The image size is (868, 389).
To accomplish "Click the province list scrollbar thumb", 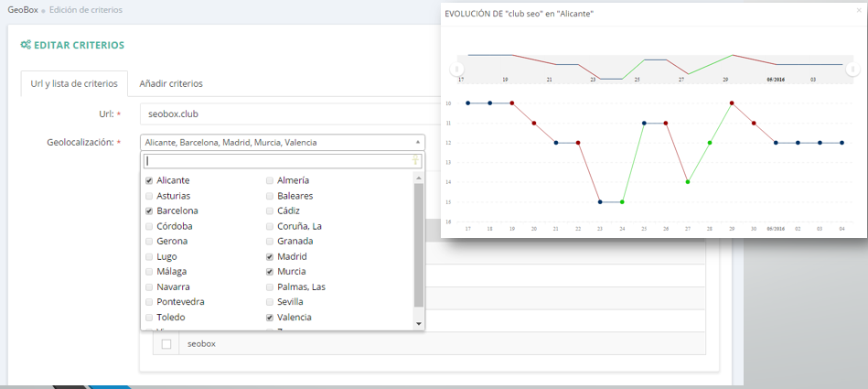I will 419,243.
